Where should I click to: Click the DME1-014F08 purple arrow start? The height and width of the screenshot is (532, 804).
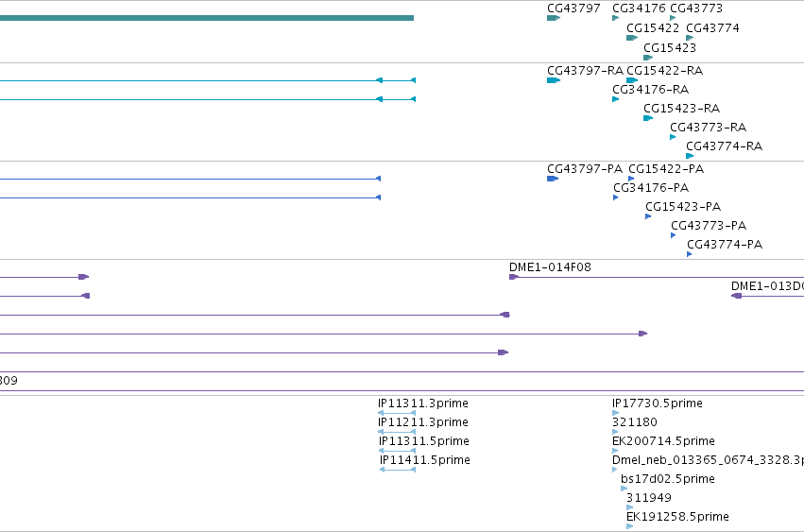tap(513, 277)
